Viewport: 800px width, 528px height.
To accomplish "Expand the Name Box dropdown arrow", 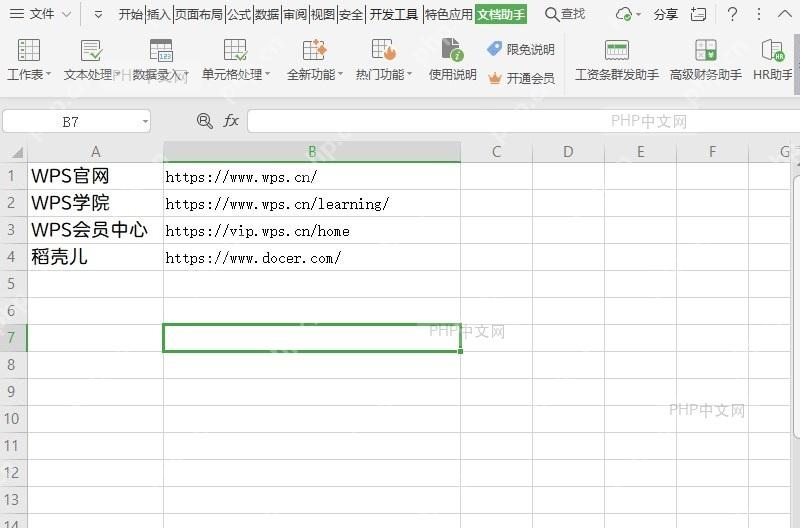I will (145, 121).
